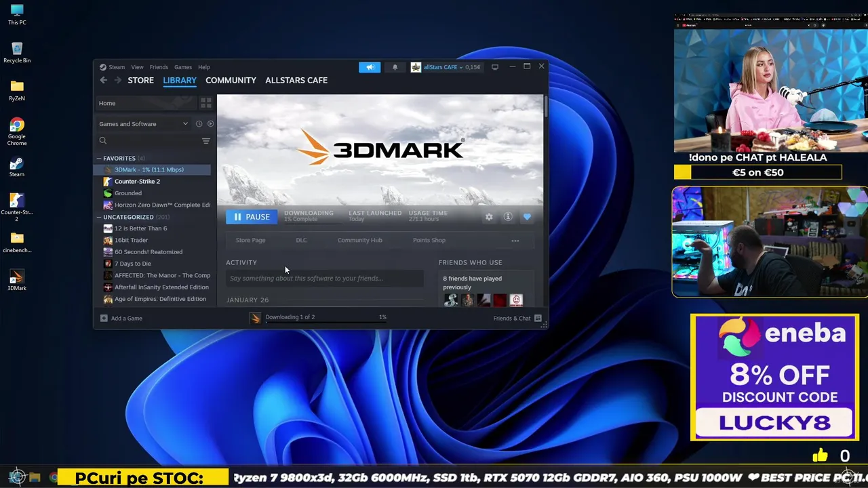
Task: Open the Help menu
Action: pyautogui.click(x=204, y=67)
